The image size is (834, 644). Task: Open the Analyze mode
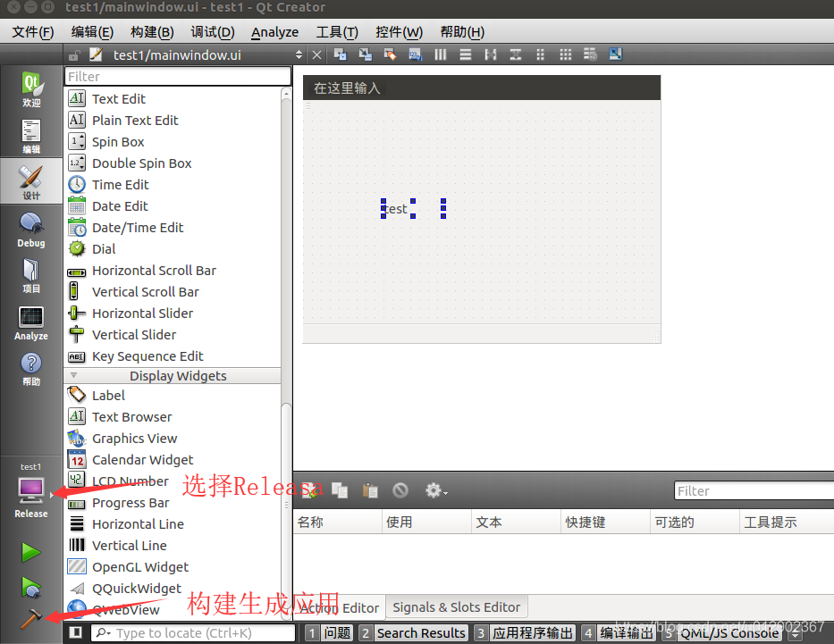31,323
